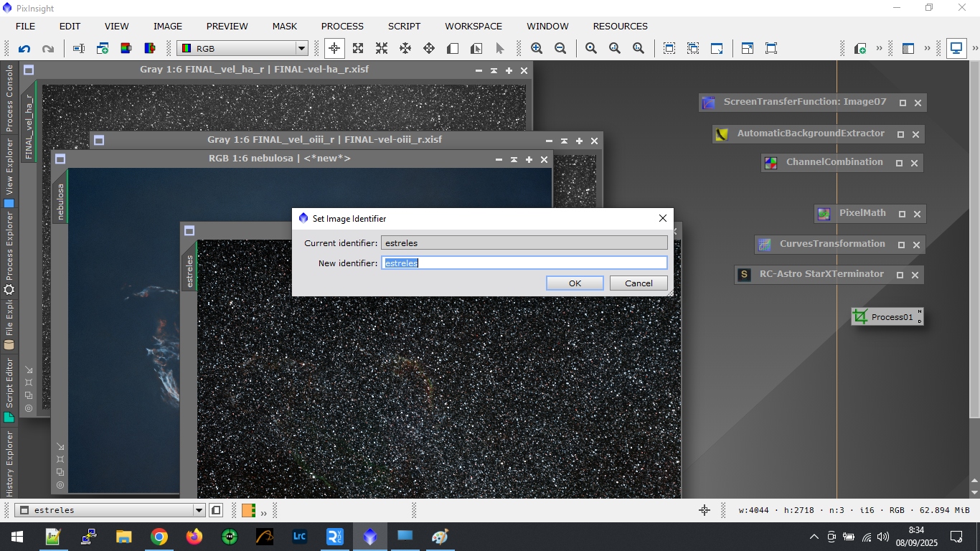The height and width of the screenshot is (551, 980).
Task: Select the Edit Preview mode tool
Action: (476, 49)
